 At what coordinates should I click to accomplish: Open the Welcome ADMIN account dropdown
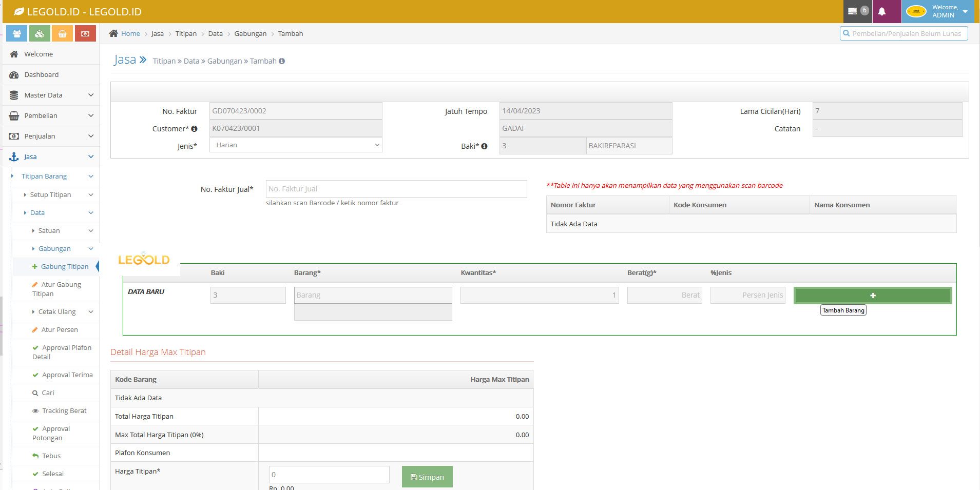(939, 11)
